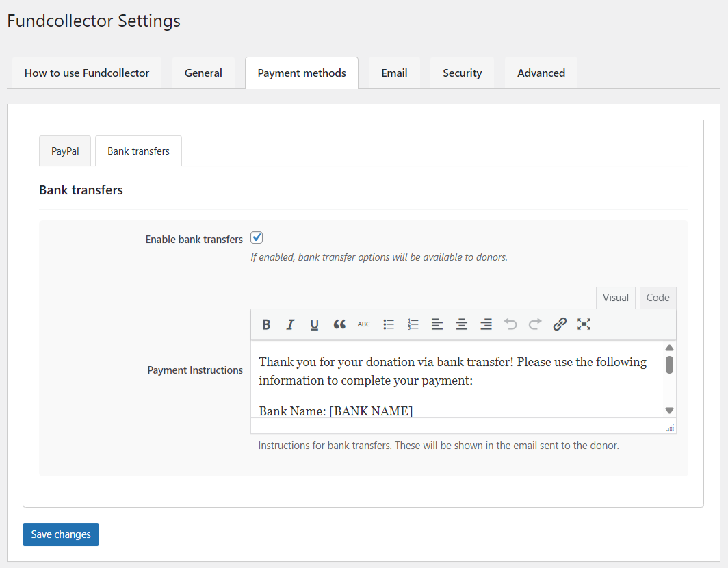Insert a blockquote
This screenshot has height=568, width=728.
click(x=339, y=324)
